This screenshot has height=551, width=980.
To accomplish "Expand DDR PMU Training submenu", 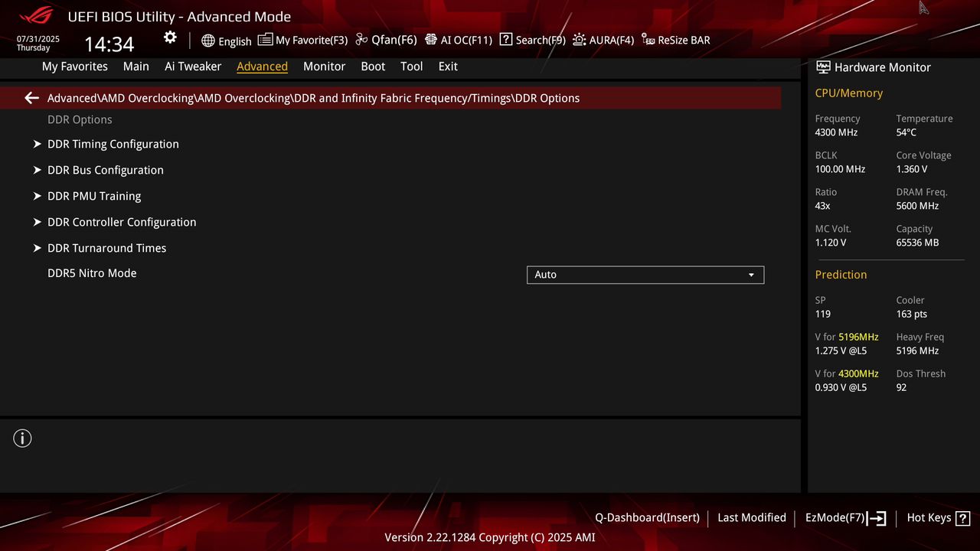I will coord(94,196).
